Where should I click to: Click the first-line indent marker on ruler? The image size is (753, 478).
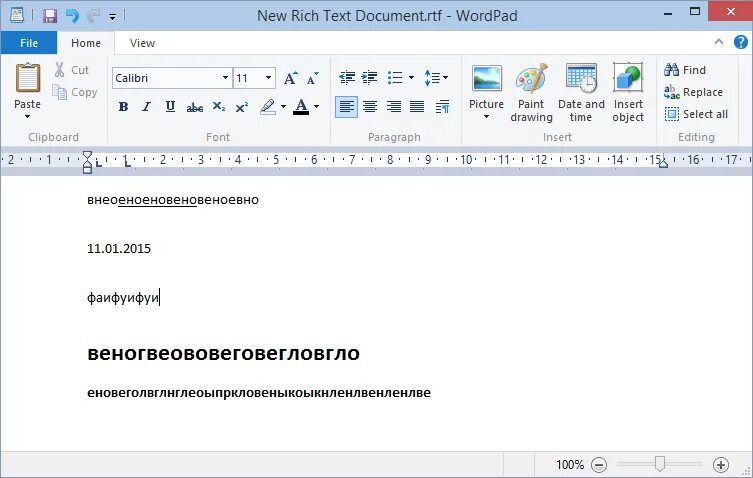click(87, 156)
